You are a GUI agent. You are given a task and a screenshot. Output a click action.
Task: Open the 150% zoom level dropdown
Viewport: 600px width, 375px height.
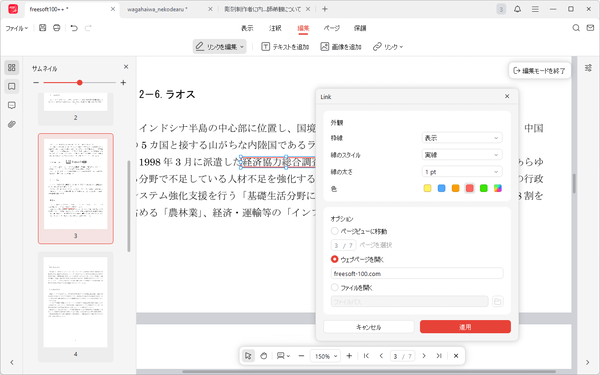(x=325, y=356)
